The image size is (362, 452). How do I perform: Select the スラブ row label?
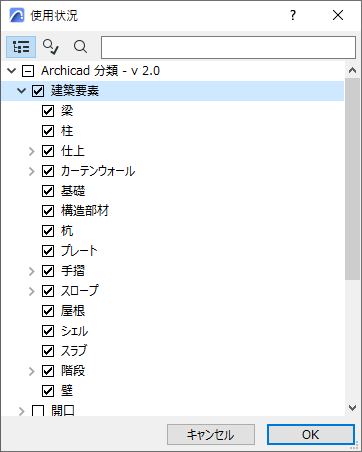tap(74, 351)
